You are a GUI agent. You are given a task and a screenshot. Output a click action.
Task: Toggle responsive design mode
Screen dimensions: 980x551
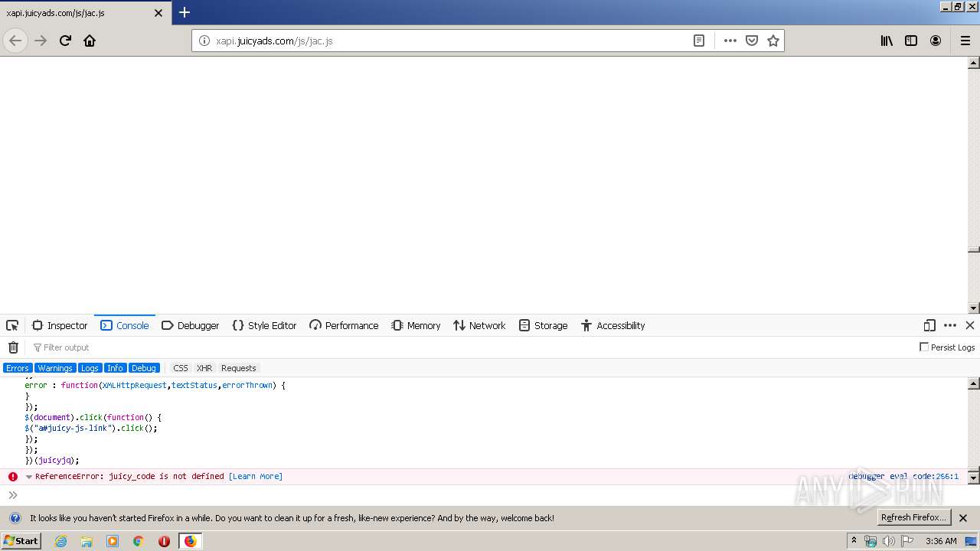pos(929,325)
